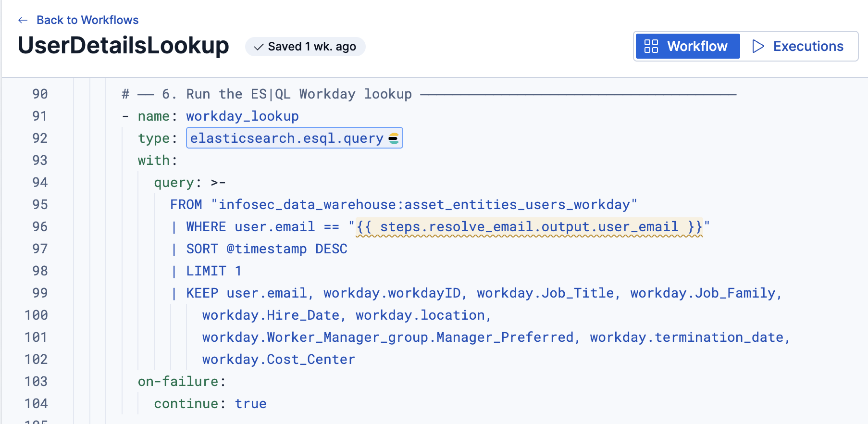This screenshot has height=424, width=868.
Task: Click the 'query: >-' key
Action: tap(190, 183)
